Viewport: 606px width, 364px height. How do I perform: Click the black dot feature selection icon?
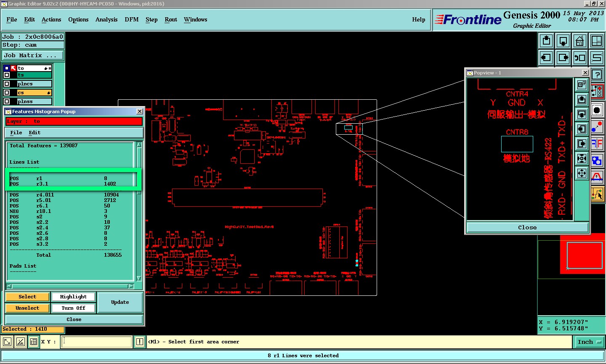(x=597, y=111)
